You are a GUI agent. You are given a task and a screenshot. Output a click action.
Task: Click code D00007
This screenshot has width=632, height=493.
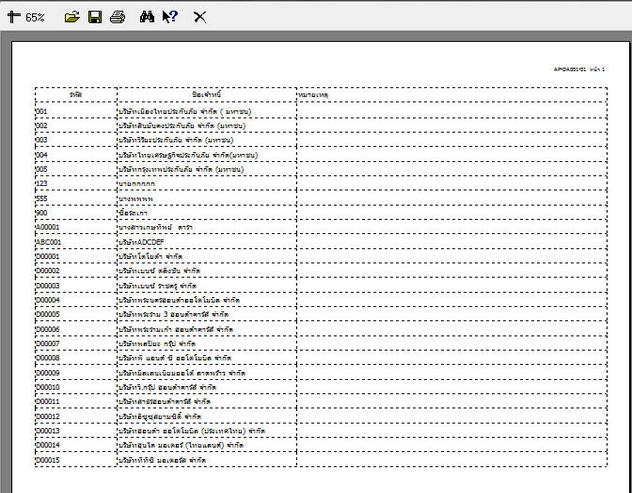click(x=48, y=344)
